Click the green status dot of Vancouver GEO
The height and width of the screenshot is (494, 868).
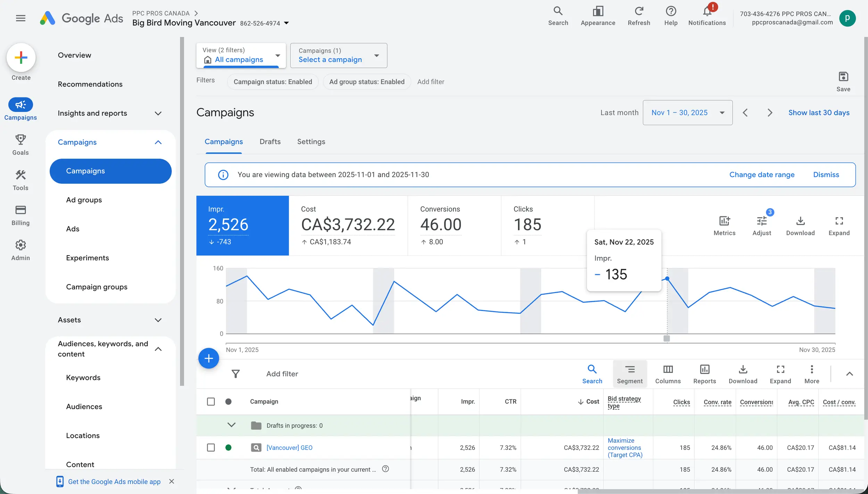point(228,447)
